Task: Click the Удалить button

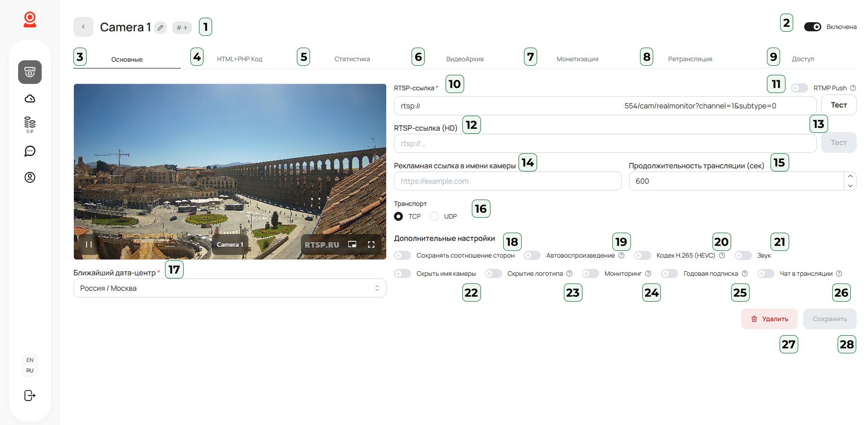Action: click(769, 319)
